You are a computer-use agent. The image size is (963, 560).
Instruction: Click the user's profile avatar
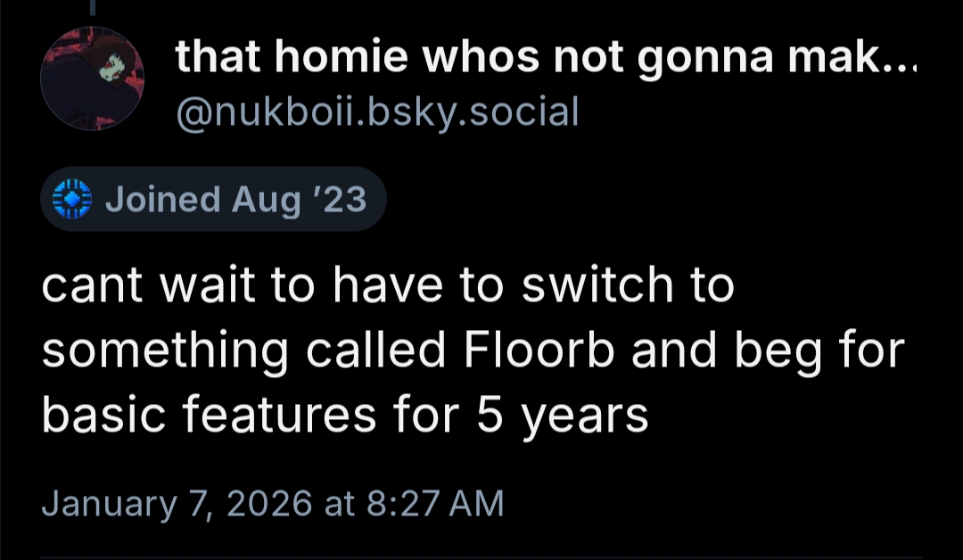(92, 79)
